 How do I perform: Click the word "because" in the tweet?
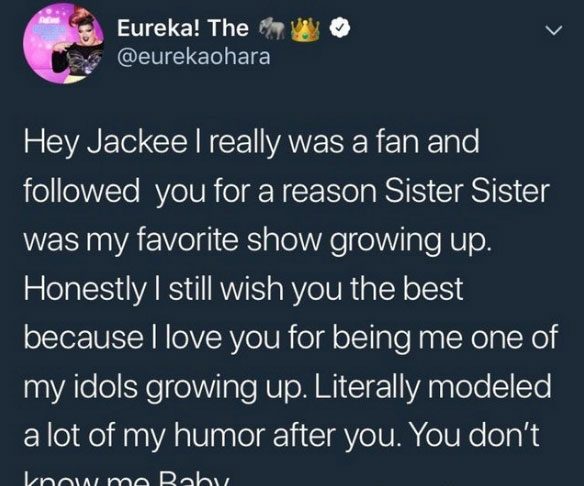(83, 338)
